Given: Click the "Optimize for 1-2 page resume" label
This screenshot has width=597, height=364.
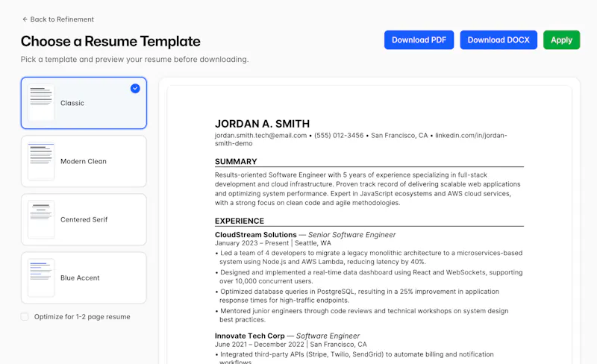Looking at the screenshot, I should 82,317.
